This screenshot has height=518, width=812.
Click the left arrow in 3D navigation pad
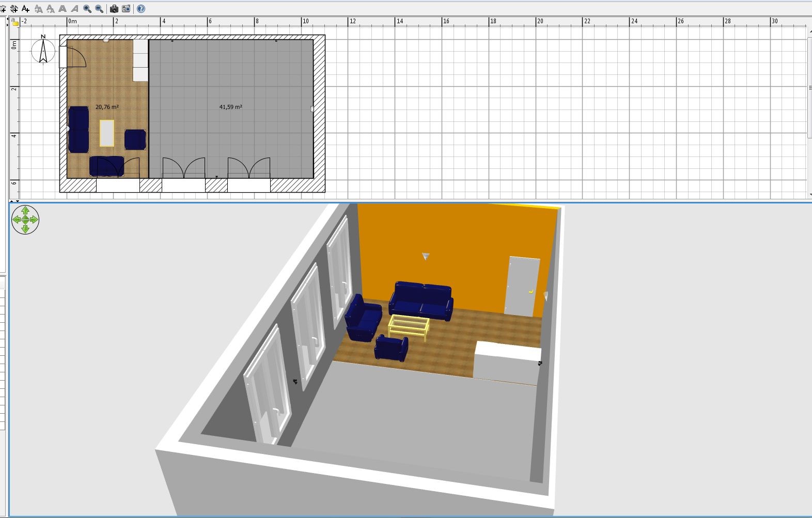click(x=17, y=219)
